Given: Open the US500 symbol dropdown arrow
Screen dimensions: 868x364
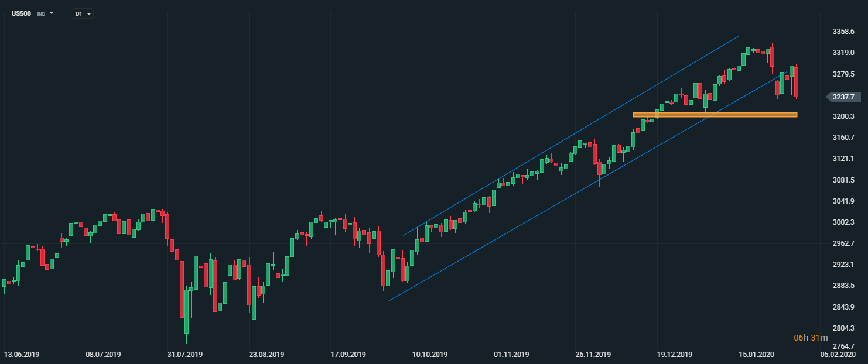Looking at the screenshot, I should 52,13.
